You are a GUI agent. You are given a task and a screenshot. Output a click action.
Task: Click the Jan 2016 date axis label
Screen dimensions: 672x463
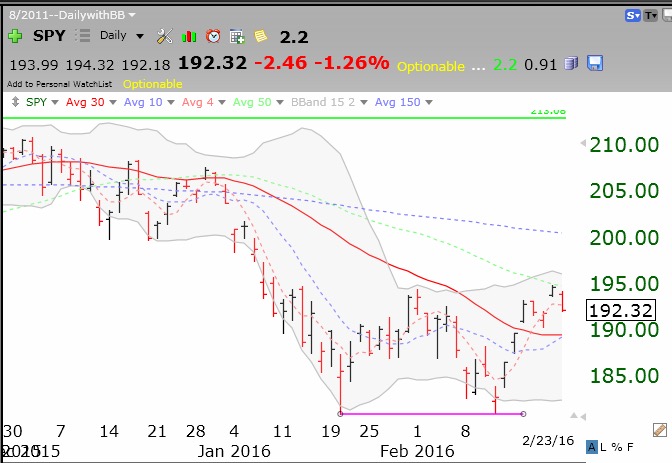(x=234, y=451)
